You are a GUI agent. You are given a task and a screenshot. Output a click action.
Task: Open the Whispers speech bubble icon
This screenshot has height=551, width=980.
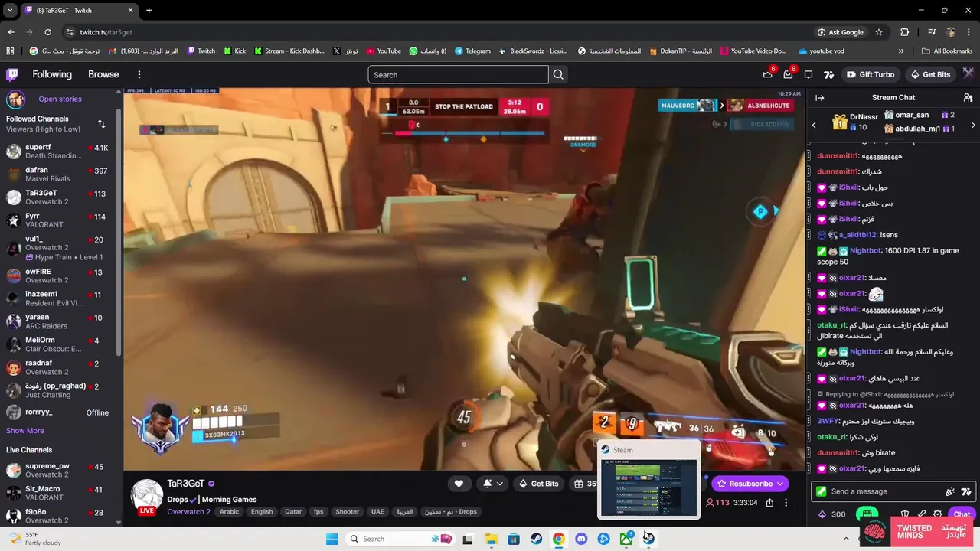click(808, 74)
